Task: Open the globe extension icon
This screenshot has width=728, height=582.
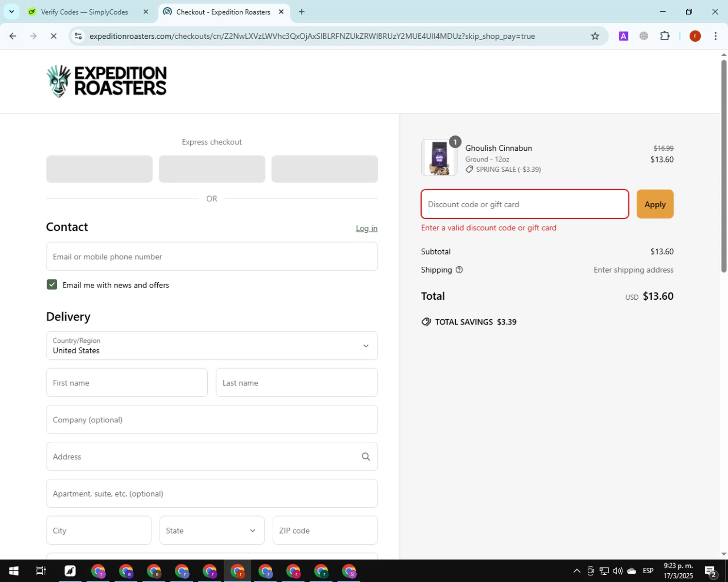Action: [644, 36]
